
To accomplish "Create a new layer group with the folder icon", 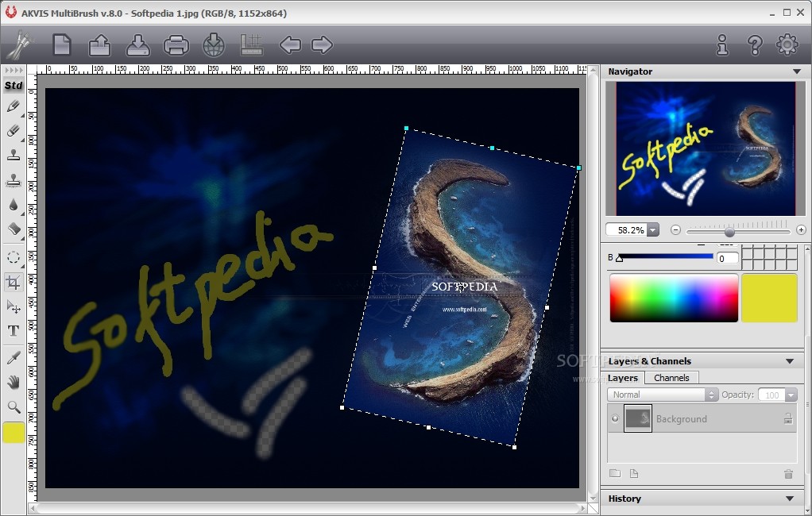I will click(x=615, y=473).
